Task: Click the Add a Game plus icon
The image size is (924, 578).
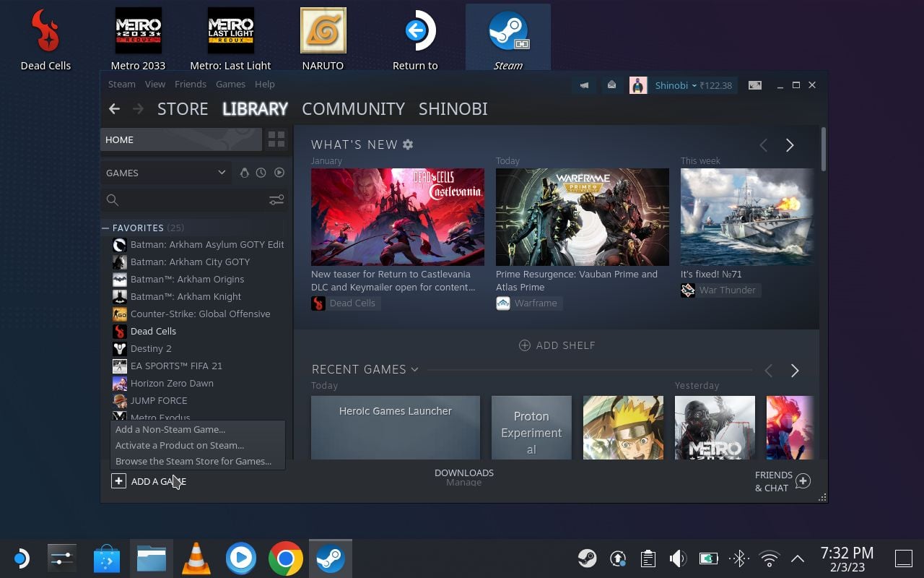Action: (x=118, y=481)
